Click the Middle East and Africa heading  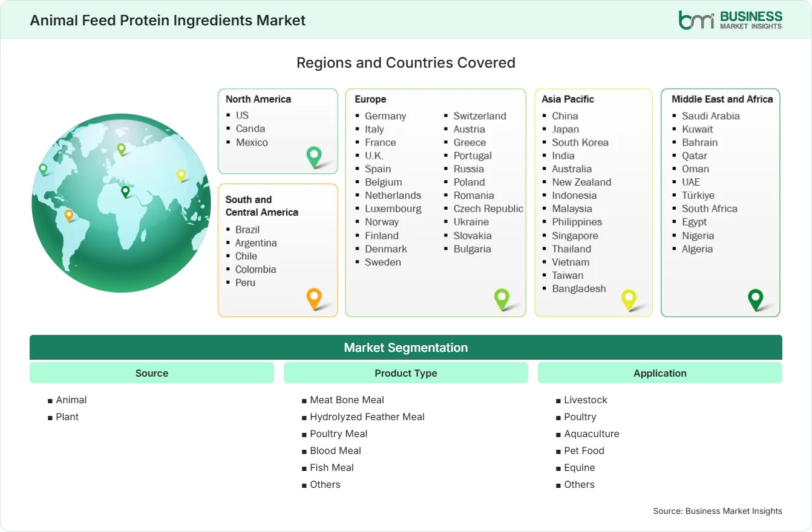(x=722, y=99)
